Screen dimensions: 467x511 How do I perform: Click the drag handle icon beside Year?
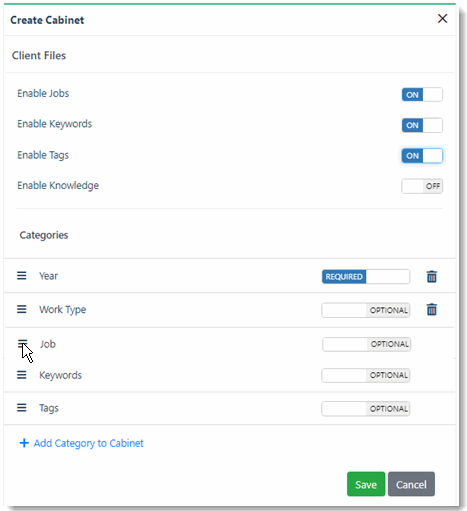point(22,276)
